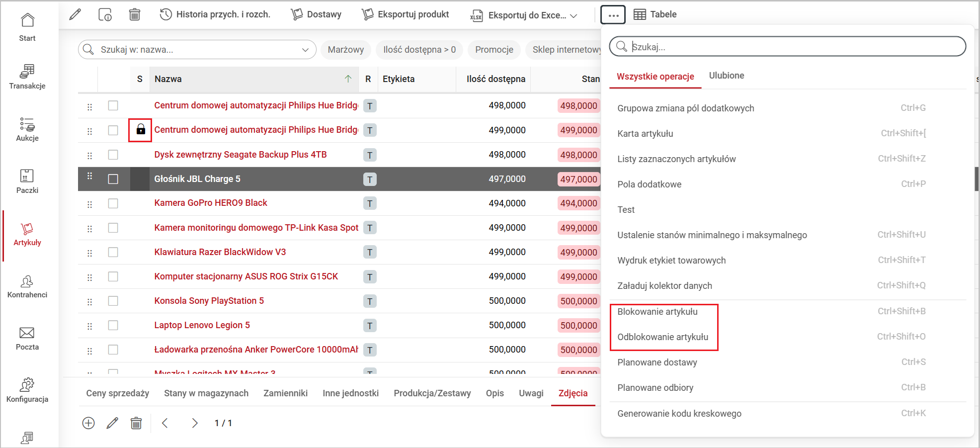This screenshot has height=448, width=980.
Task: Switch to the Ulubione tab
Action: tap(726, 76)
